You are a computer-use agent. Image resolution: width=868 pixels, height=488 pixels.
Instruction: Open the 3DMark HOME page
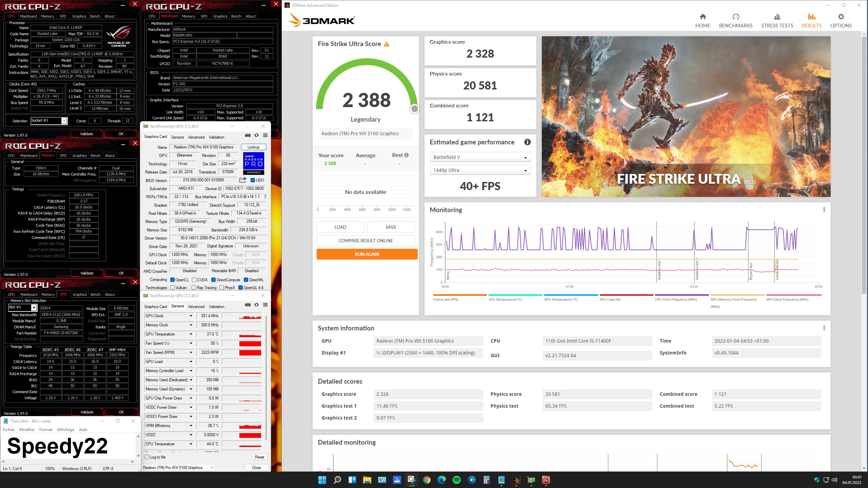(x=703, y=21)
